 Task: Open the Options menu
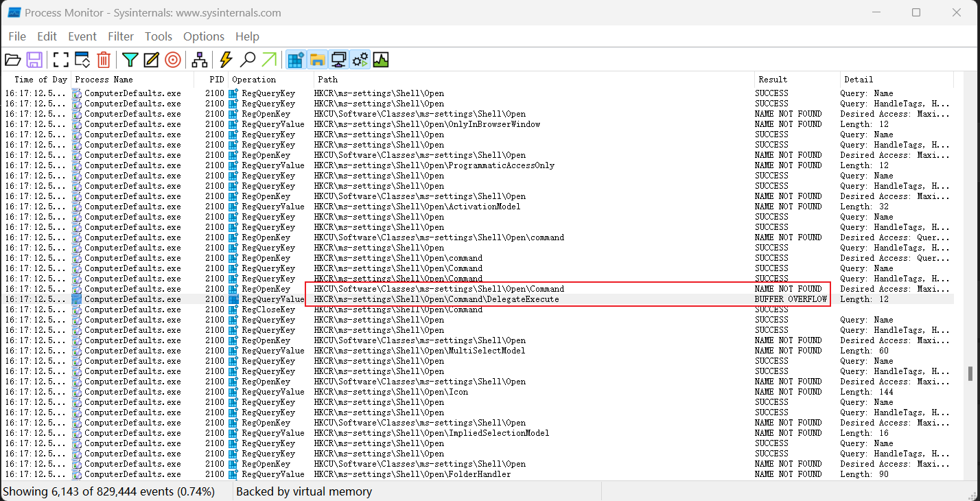[x=204, y=36]
